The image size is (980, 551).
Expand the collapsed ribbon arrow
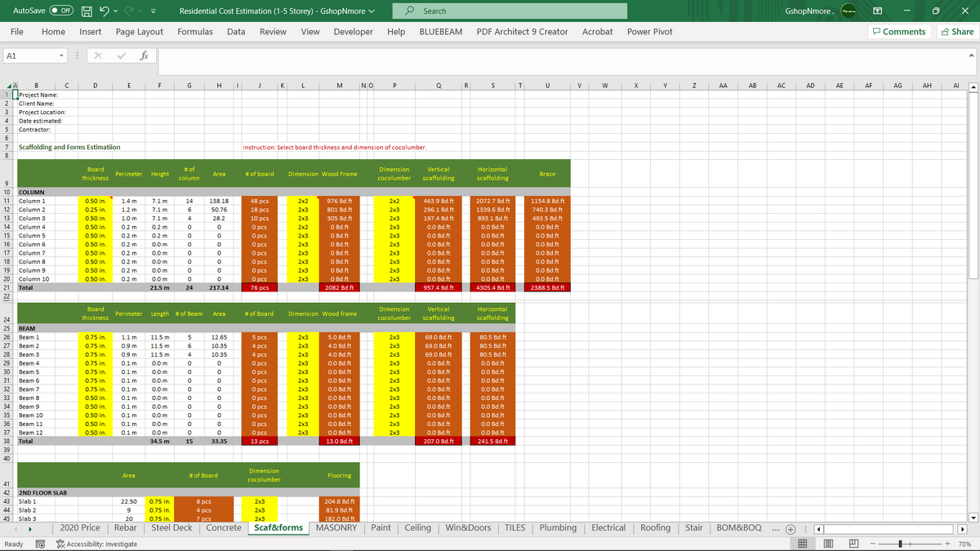pos(971,56)
